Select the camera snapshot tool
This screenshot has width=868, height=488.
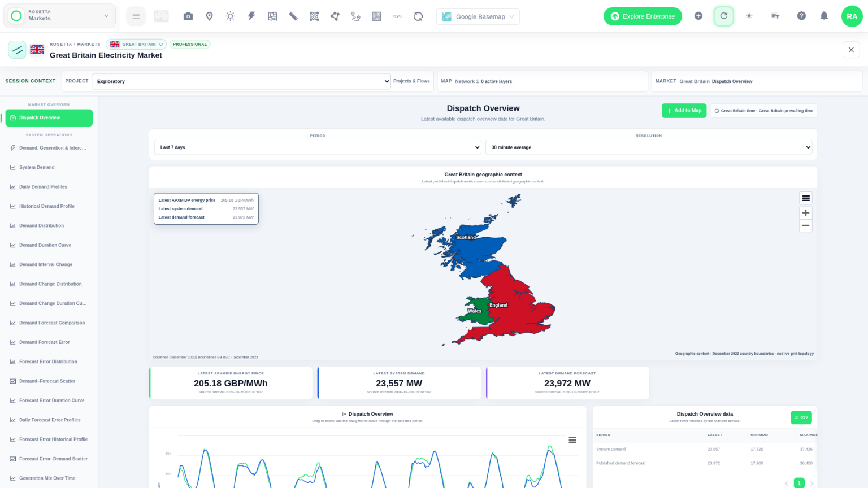(188, 16)
